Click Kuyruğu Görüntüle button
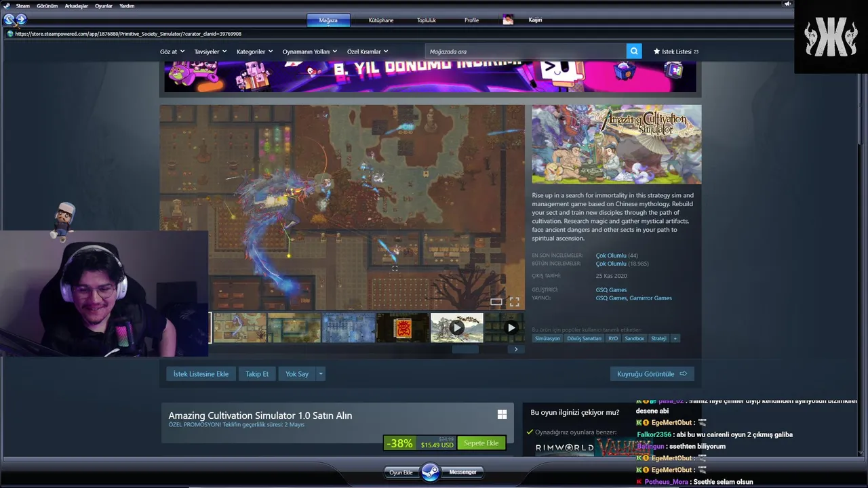 652,374
